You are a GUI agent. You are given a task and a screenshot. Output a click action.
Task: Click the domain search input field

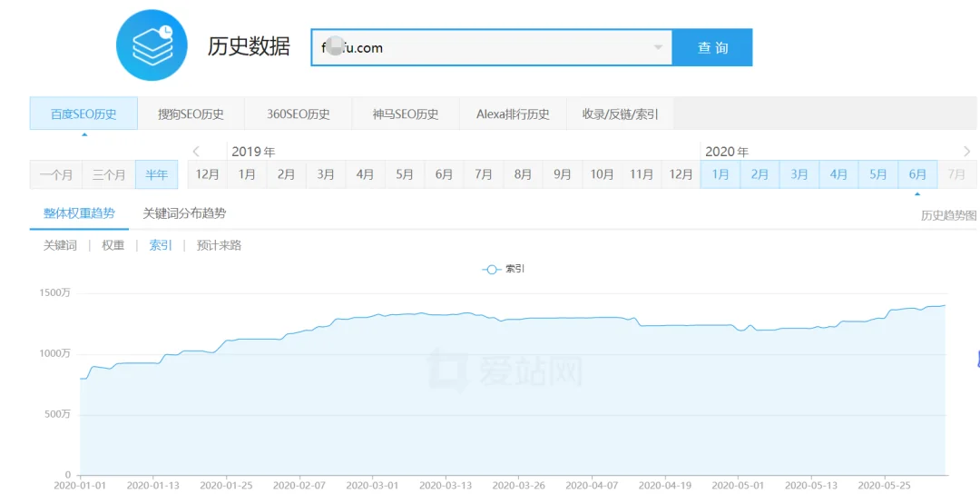tap(491, 47)
